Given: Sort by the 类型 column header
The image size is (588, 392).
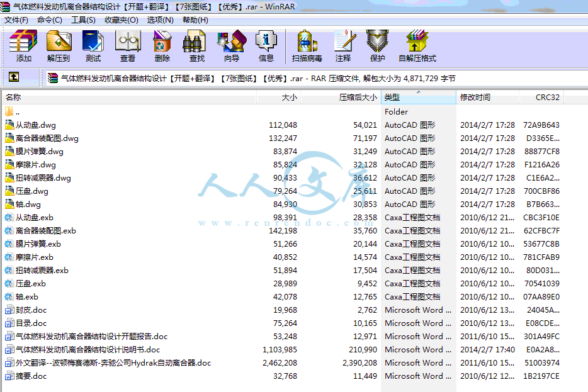Looking at the screenshot, I should (419, 98).
